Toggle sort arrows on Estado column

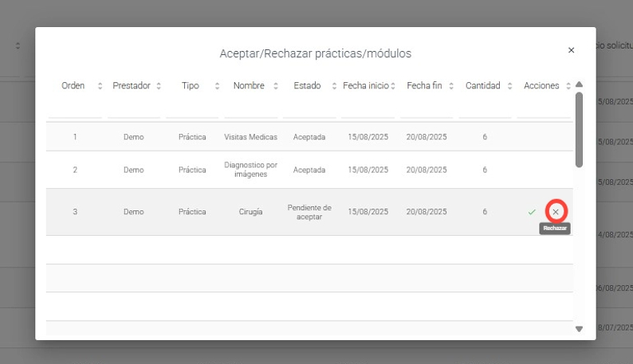334,86
